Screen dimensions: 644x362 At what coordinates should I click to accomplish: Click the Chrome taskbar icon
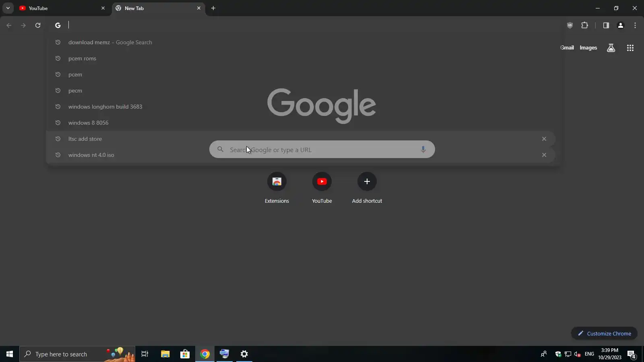[x=205, y=354]
